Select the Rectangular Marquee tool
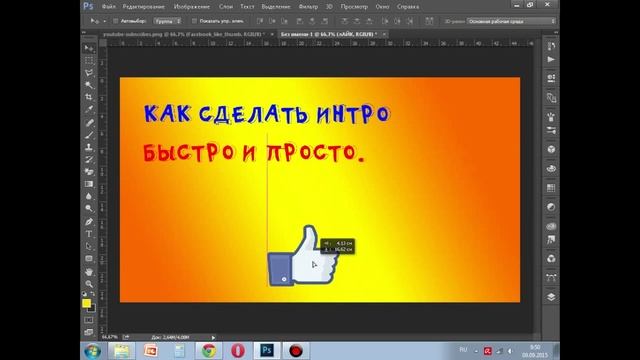Screen dimensions: 640x360 (89, 60)
